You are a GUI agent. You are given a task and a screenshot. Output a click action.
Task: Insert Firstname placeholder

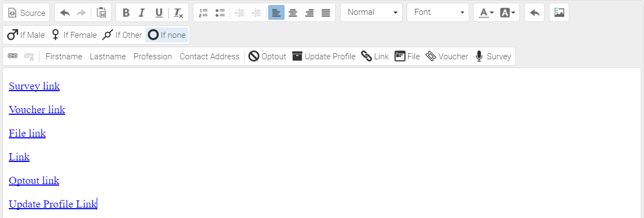pyautogui.click(x=64, y=56)
